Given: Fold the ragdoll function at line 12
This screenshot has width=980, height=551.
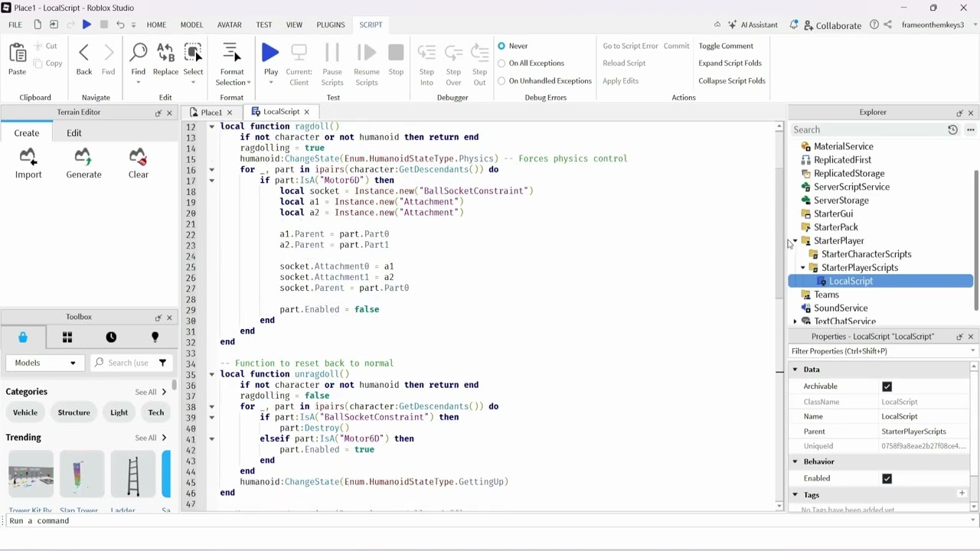Looking at the screenshot, I should 211,126.
